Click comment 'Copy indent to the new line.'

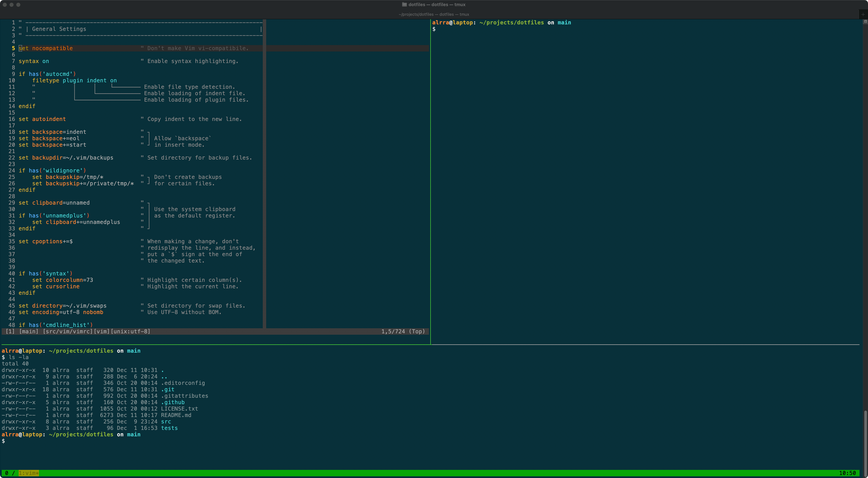point(194,119)
